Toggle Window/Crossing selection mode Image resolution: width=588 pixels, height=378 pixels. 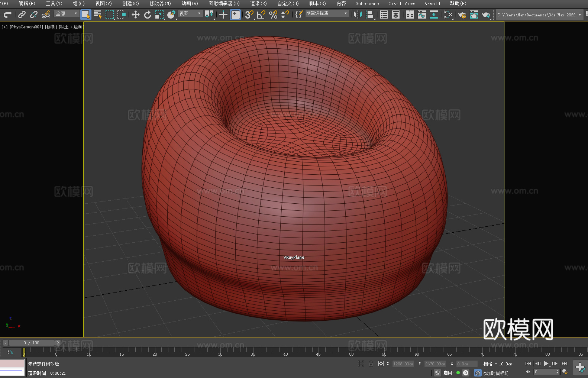point(122,14)
